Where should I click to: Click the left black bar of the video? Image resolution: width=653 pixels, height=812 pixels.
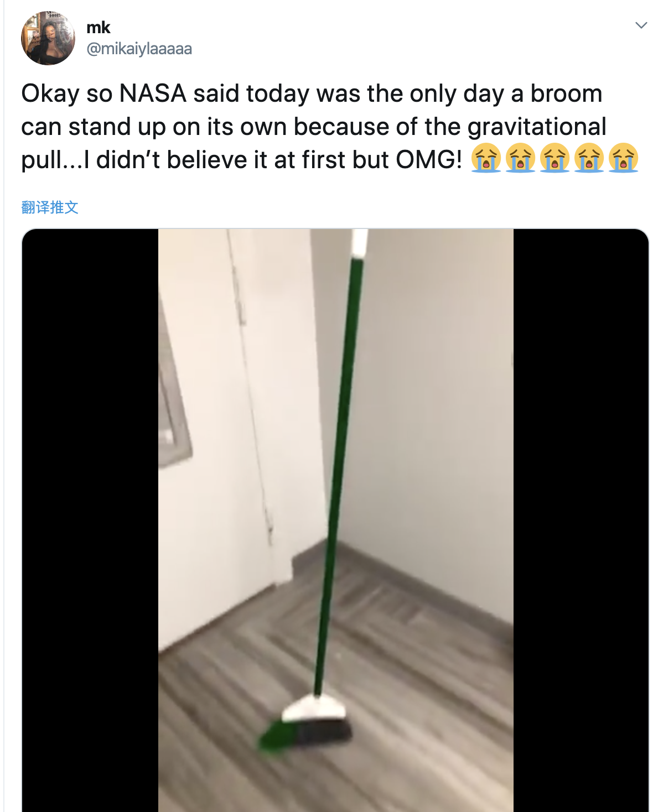tap(90, 520)
